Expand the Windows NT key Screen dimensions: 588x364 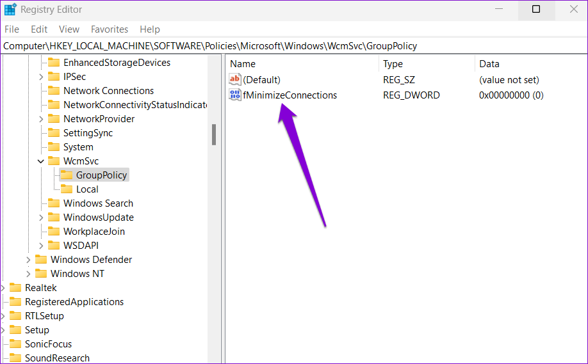coord(28,274)
